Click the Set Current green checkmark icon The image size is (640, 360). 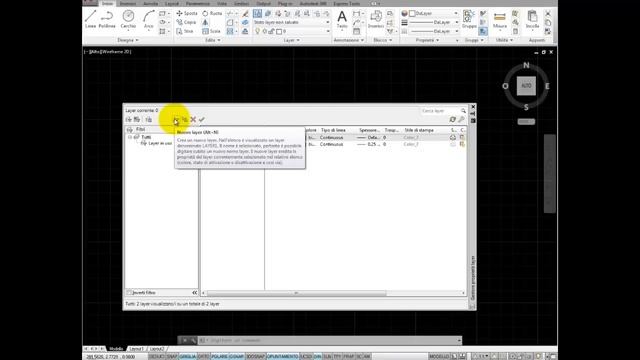point(202,120)
